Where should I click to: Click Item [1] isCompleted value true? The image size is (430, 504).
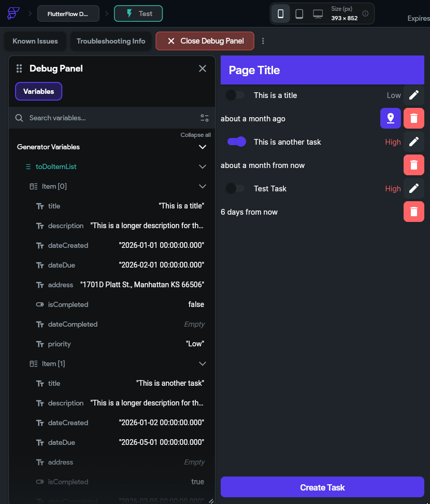(197, 482)
